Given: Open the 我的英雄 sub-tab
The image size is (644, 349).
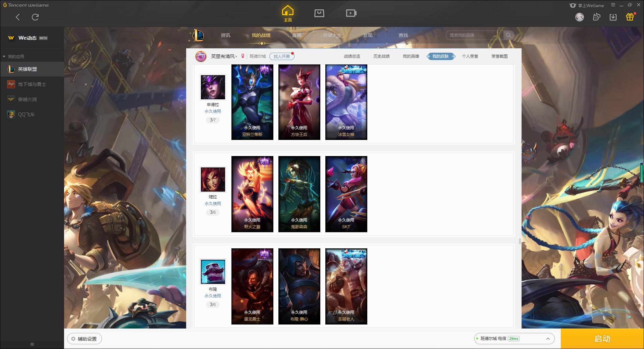Looking at the screenshot, I should coord(411,56).
